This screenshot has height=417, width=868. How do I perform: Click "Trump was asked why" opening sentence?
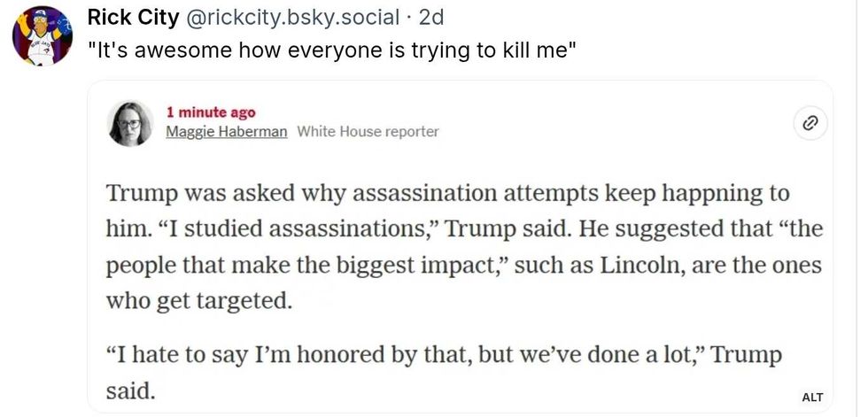(x=217, y=193)
